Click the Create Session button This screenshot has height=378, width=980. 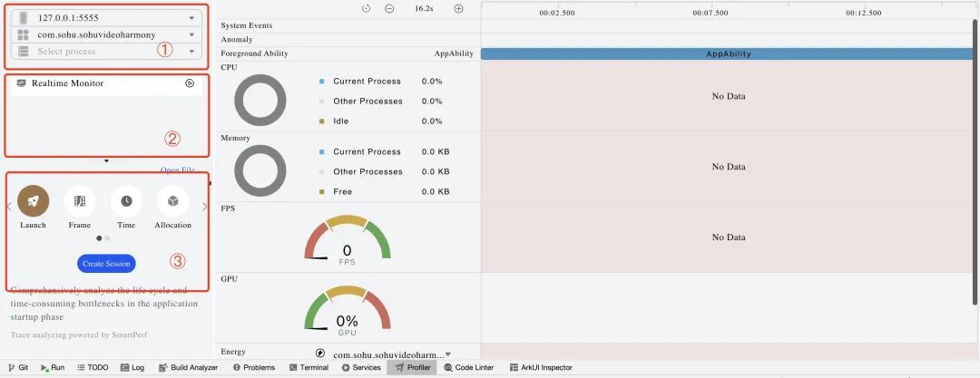point(106,264)
